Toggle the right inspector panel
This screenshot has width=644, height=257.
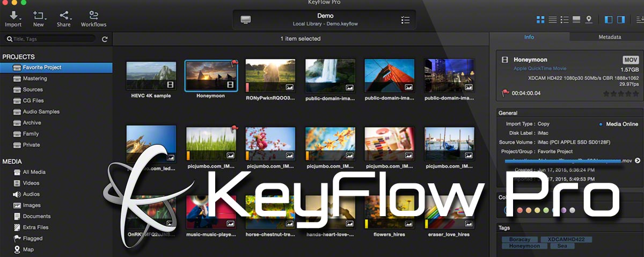pyautogui.click(x=621, y=20)
